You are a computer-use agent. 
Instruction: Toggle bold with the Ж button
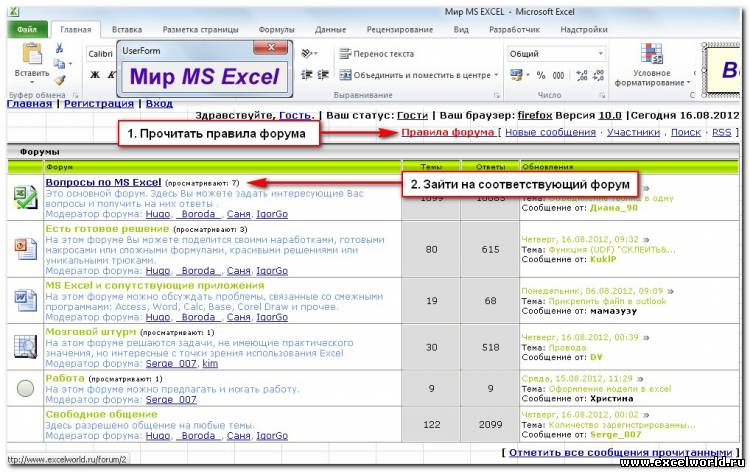pos(95,75)
